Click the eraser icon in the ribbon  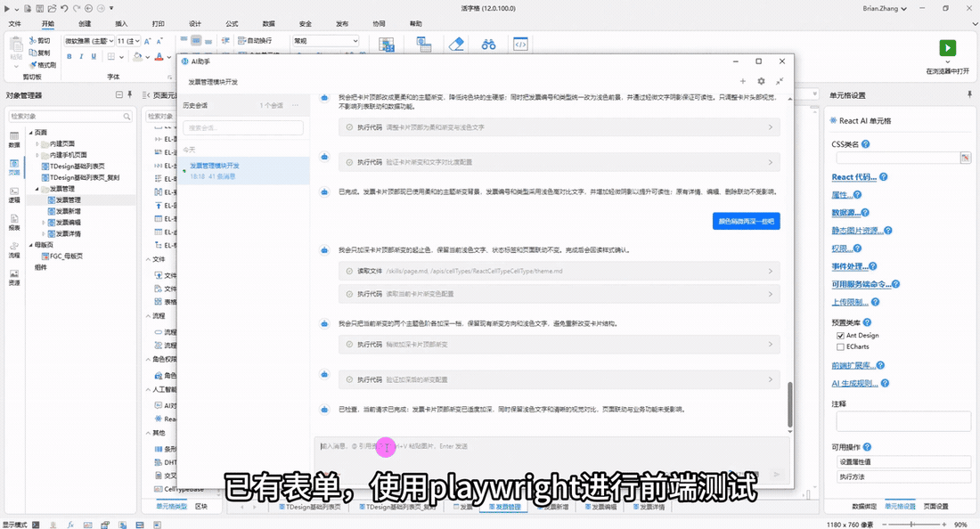click(x=456, y=45)
